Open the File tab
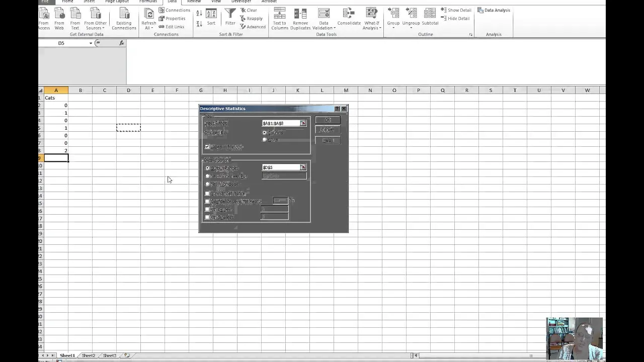644x362 pixels. pos(45,2)
